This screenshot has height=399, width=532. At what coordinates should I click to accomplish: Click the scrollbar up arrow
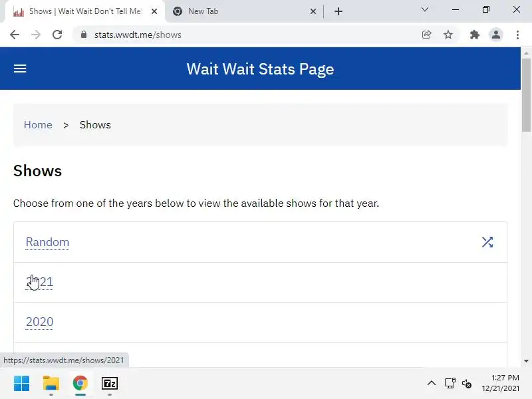[x=526, y=53]
